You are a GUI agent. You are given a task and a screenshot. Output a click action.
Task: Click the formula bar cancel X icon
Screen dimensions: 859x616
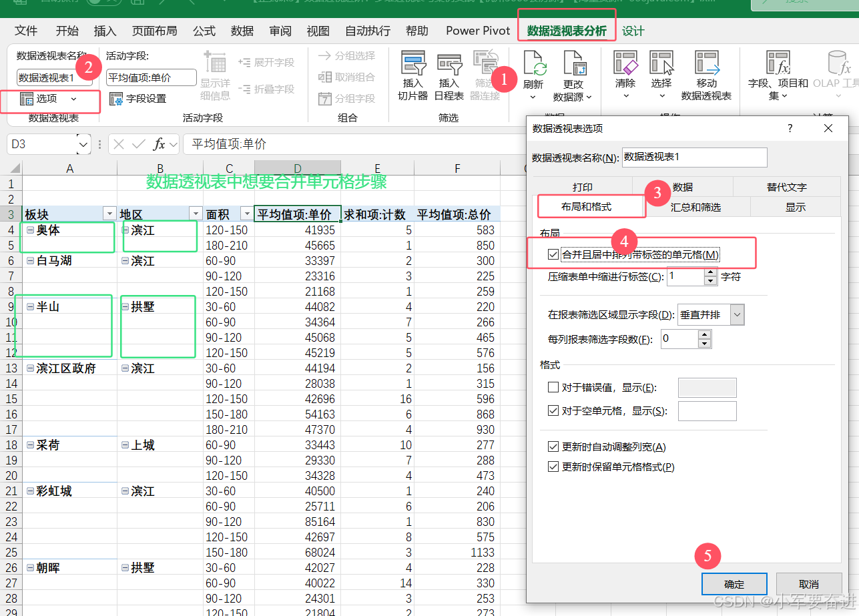[119, 144]
